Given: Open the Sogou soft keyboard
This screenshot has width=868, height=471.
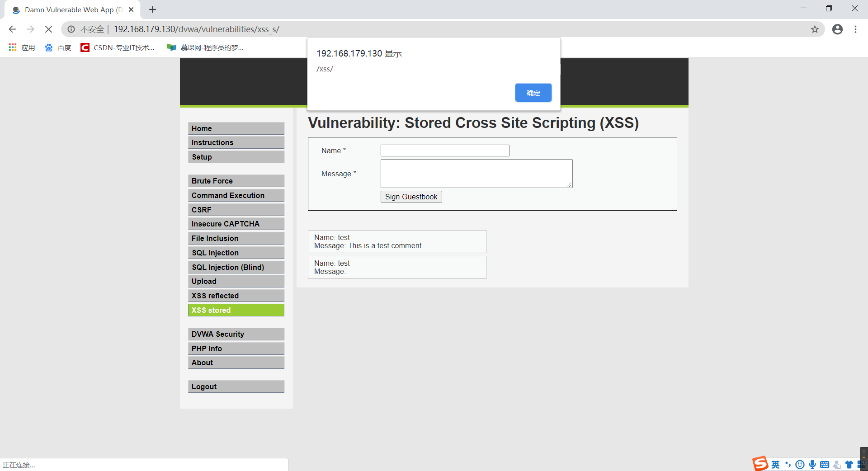Looking at the screenshot, I should tap(825, 465).
